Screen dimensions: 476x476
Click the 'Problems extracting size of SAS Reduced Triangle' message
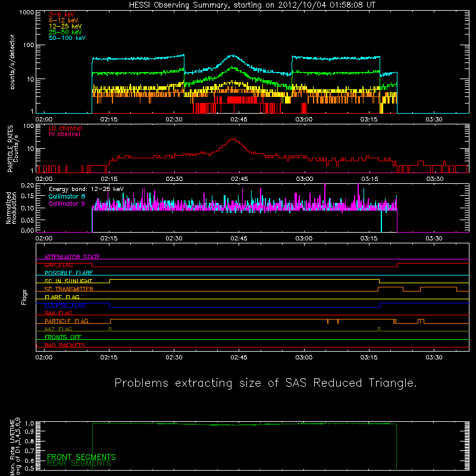click(265, 383)
